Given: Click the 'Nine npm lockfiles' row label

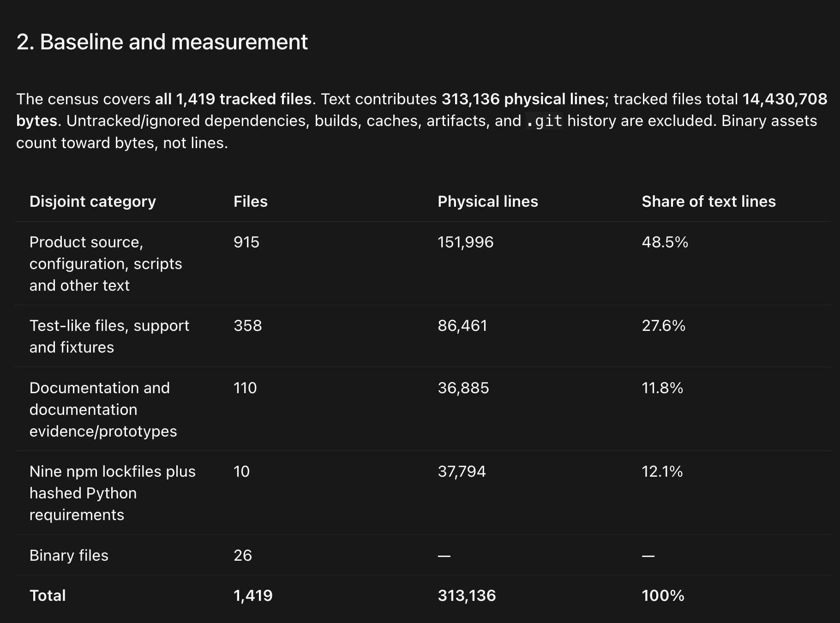Looking at the screenshot, I should tap(113, 493).
